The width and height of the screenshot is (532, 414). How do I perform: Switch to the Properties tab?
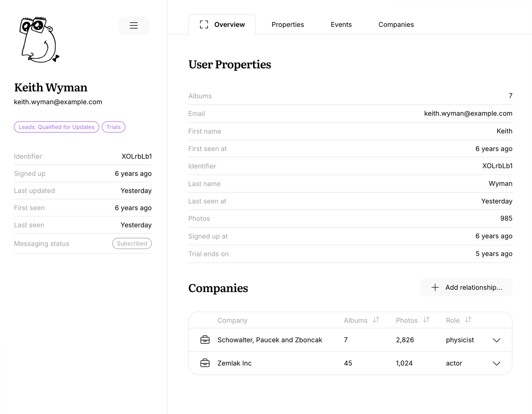287,24
